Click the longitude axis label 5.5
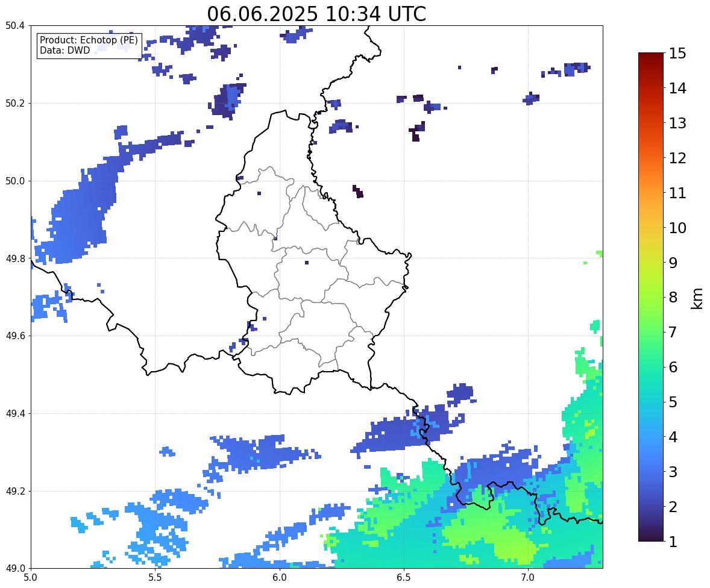710x588 pixels. tap(155, 578)
